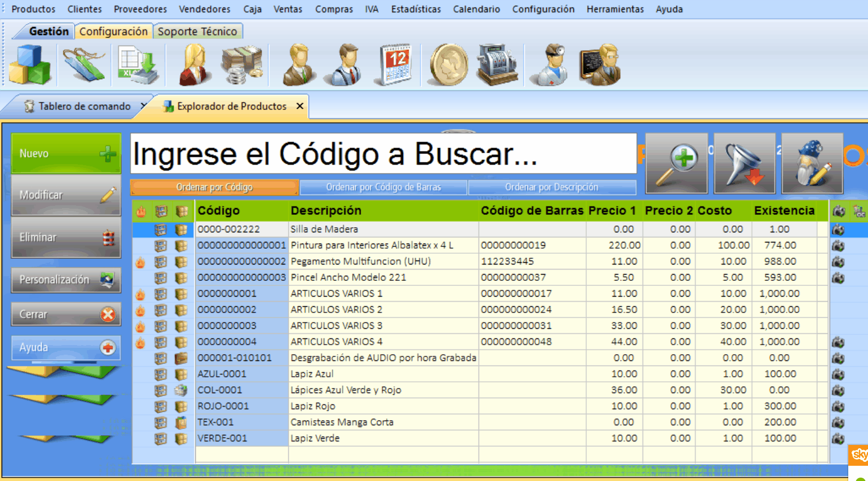868x481 pixels.
Task: Open the Estadísticas menu
Action: click(x=416, y=9)
